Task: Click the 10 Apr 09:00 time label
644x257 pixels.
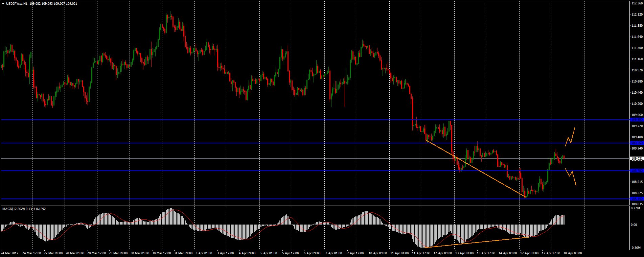Action: [378, 253]
